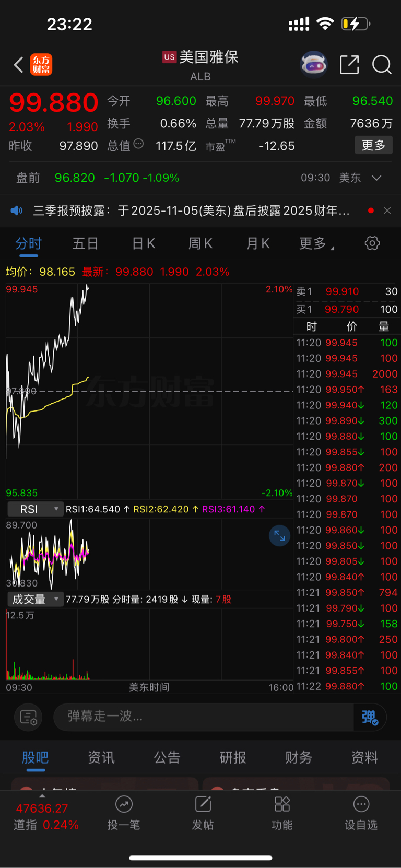
Task: Select the trade row with volume 2000
Action: pos(347,374)
